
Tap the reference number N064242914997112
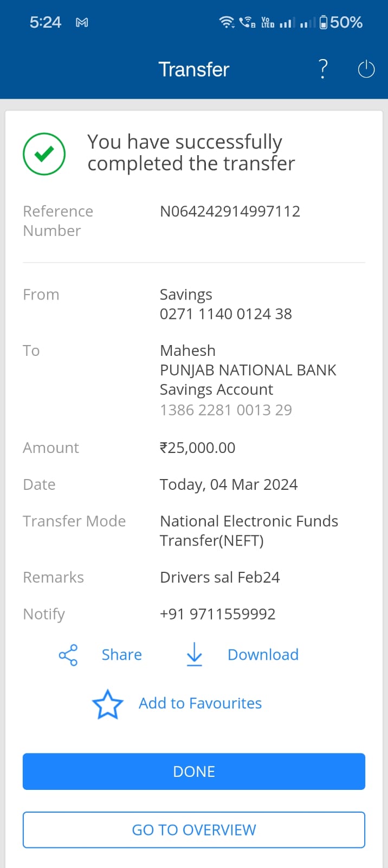pyautogui.click(x=230, y=211)
